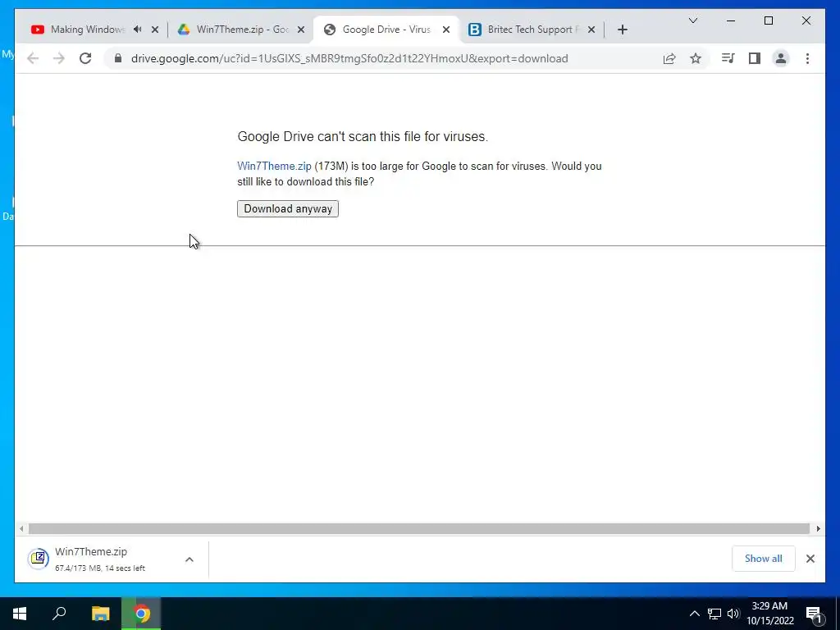The image size is (840, 630).
Task: Click the scroll right arrow
Action: click(818, 529)
